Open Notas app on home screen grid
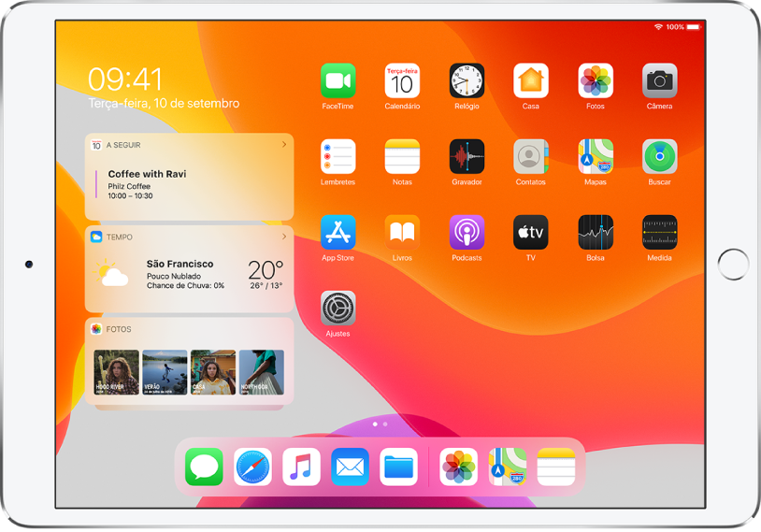 tap(402, 156)
